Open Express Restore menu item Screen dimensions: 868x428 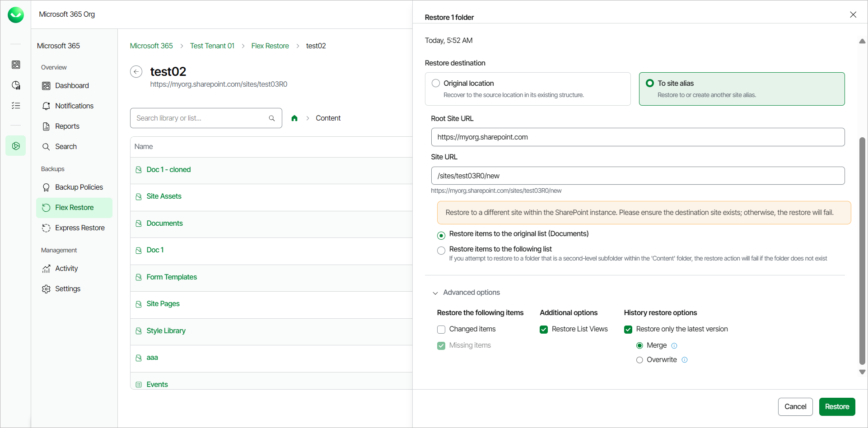click(x=80, y=228)
